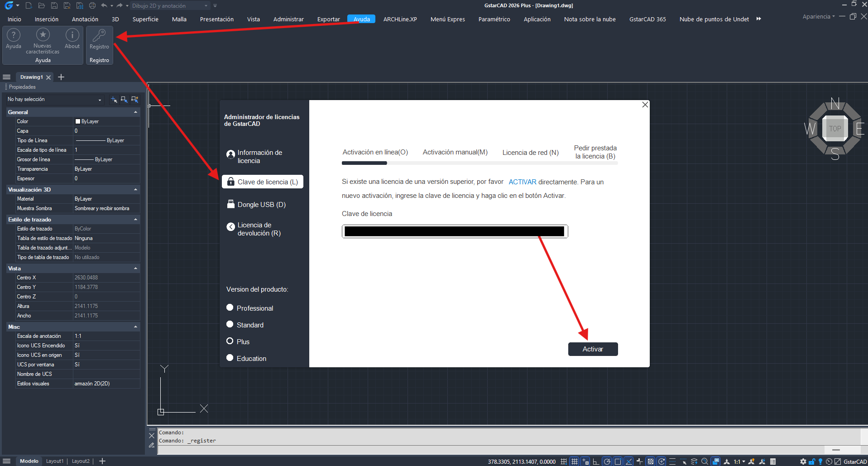Switch to Licencia de red (N) tab
This screenshot has height=466, width=868.
tap(531, 153)
